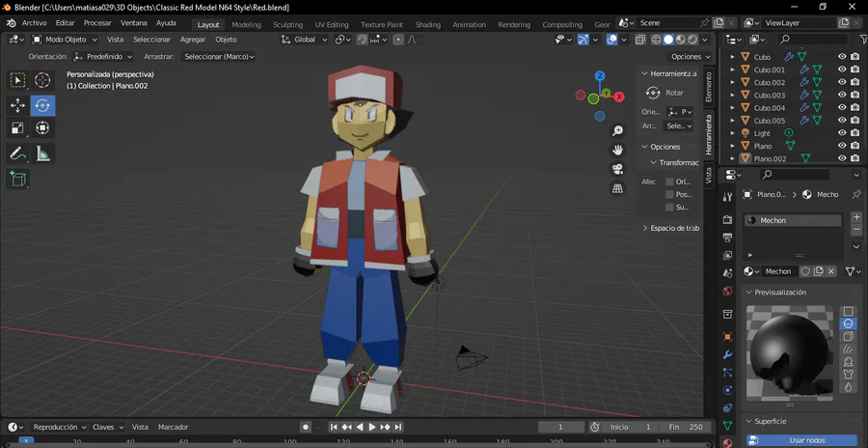Image resolution: width=868 pixels, height=448 pixels.
Task: Hide Cubo.003 with its eye icon
Action: (x=842, y=95)
